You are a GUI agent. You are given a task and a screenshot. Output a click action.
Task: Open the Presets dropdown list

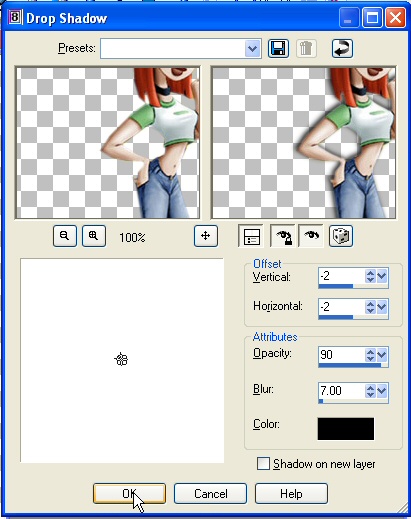(253, 49)
